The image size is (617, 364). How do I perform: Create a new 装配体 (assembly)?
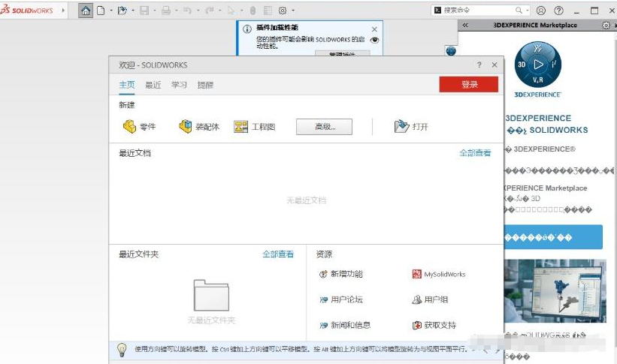pyautogui.click(x=198, y=127)
